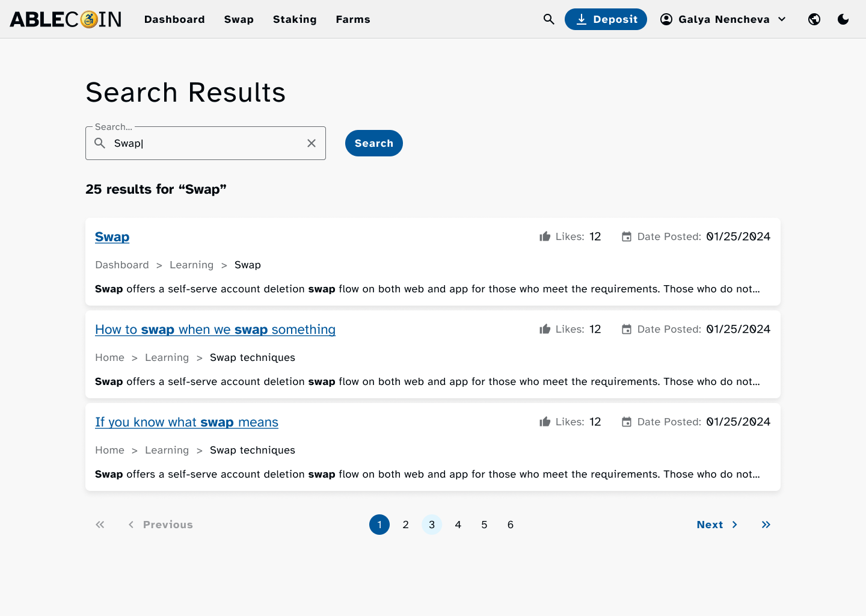866x616 pixels.
Task: Click the ABLECOIN logo
Action: tap(66, 19)
